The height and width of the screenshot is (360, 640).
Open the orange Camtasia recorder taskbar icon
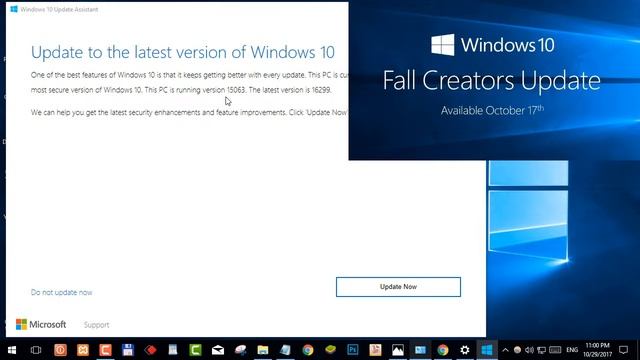click(105, 350)
